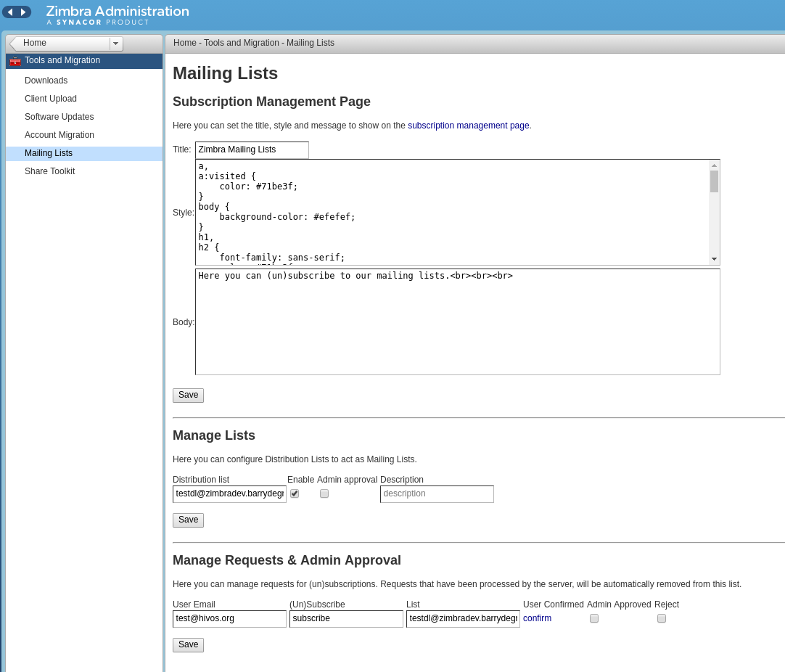Click the Tools and Migration toolbox icon
The height and width of the screenshot is (672, 785).
click(15, 60)
